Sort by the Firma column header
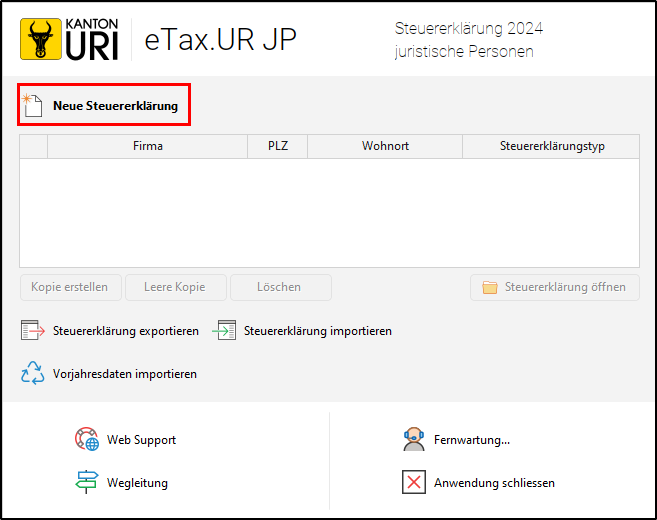657x520 pixels. pyautogui.click(x=147, y=146)
